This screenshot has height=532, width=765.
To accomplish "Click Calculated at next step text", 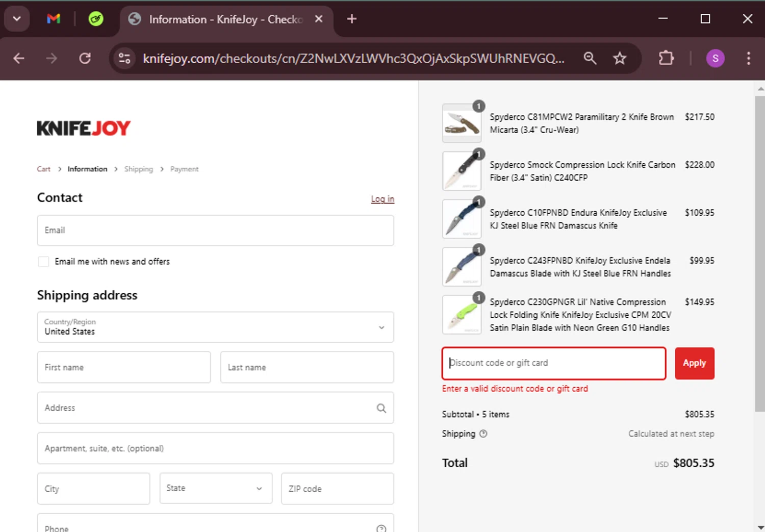I will pos(671,434).
